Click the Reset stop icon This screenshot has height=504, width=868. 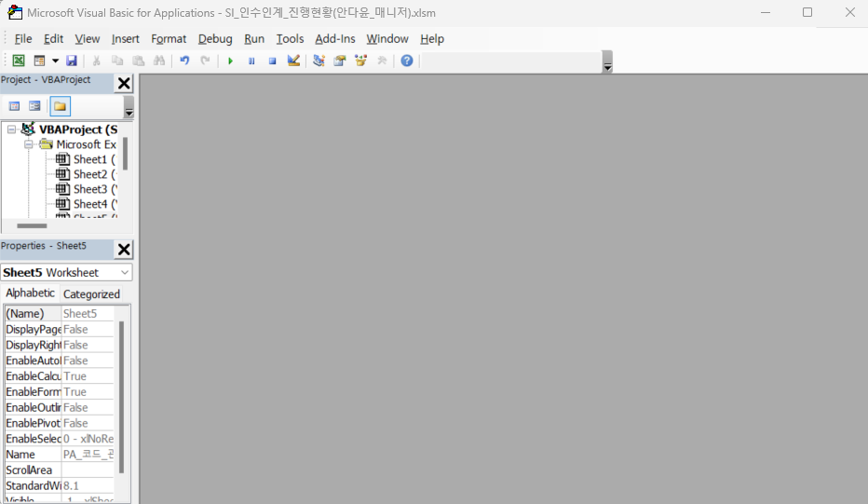pos(272,61)
